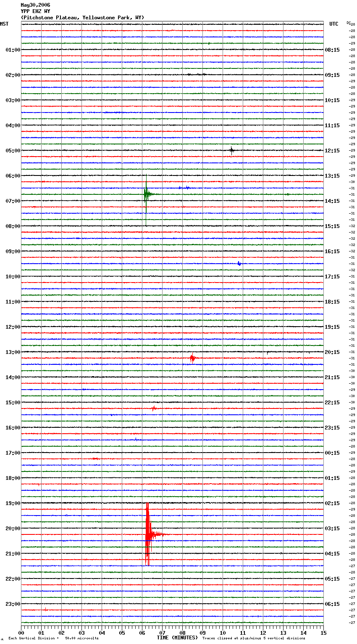
Task: Select the 01:00 MST time label
Action: pyautogui.click(x=13, y=50)
